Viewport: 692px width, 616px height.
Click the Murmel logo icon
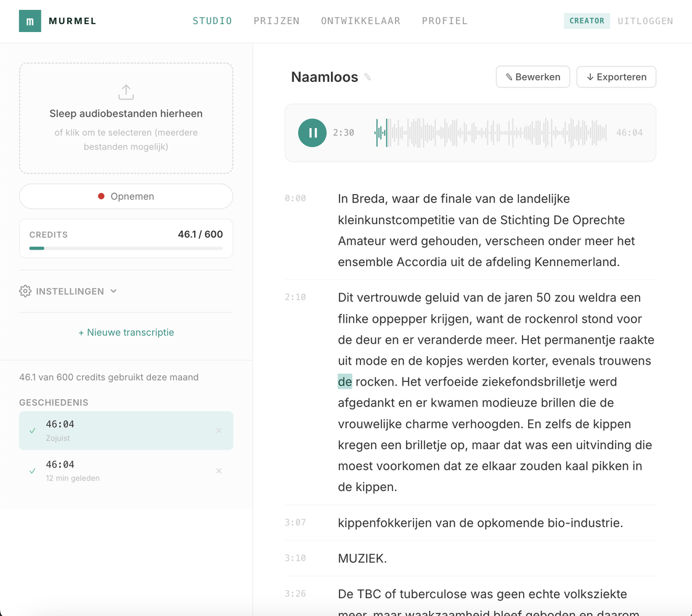(x=30, y=20)
